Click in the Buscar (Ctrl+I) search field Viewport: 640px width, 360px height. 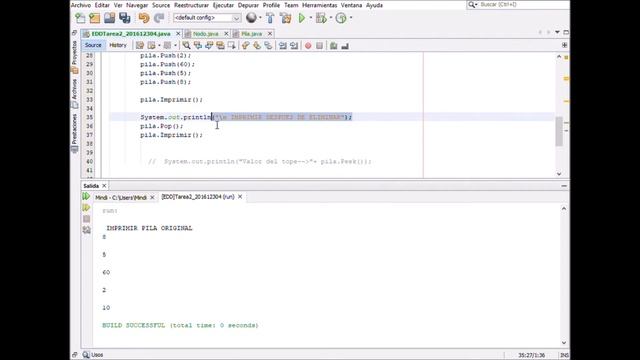tap(518, 5)
